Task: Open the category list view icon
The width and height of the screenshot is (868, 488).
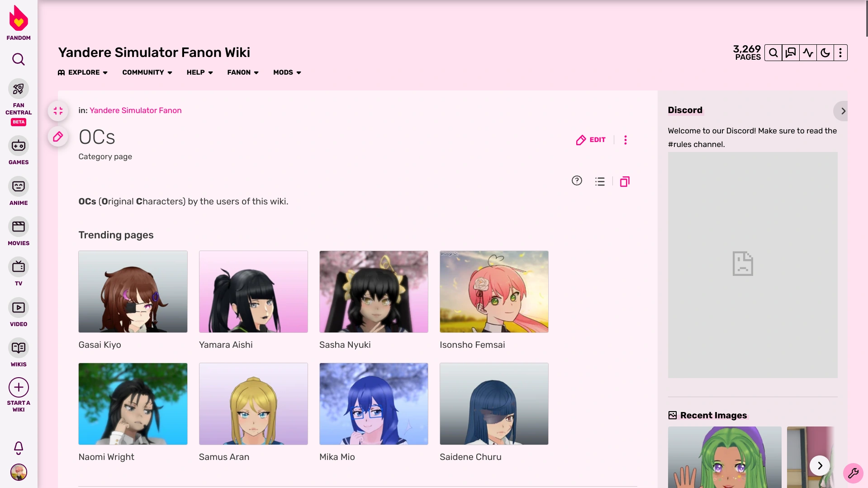Action: point(599,181)
